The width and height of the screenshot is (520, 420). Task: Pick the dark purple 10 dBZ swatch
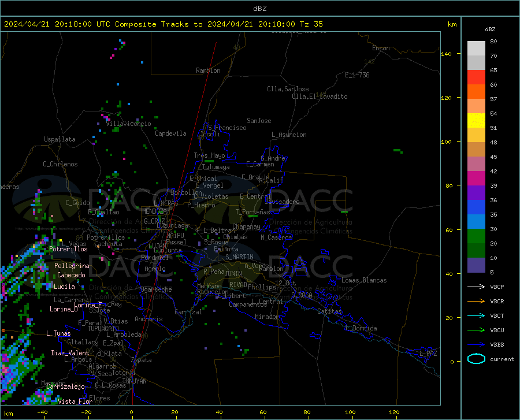tap(476, 265)
